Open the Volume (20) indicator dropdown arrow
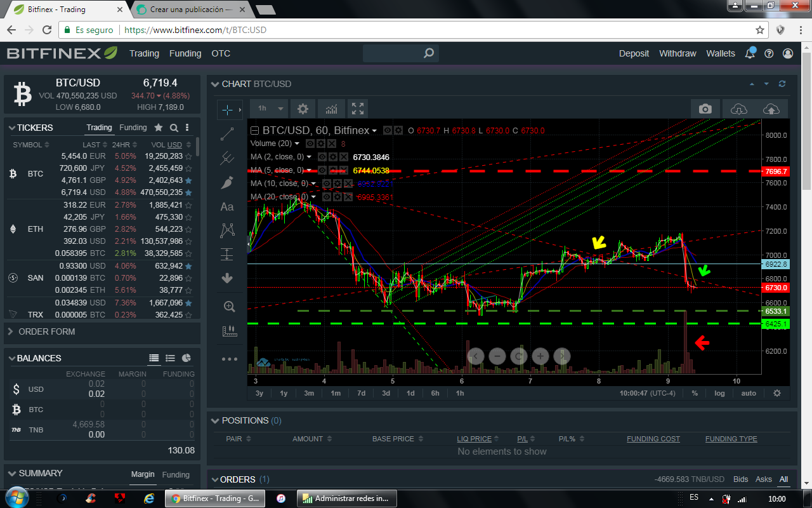Image resolution: width=812 pixels, height=508 pixels. tap(298, 144)
